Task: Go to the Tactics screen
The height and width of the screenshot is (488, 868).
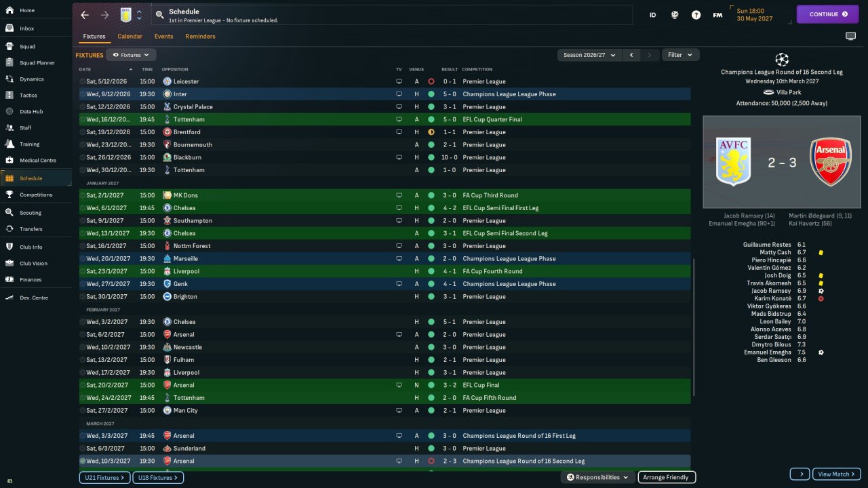Action: pos(28,95)
